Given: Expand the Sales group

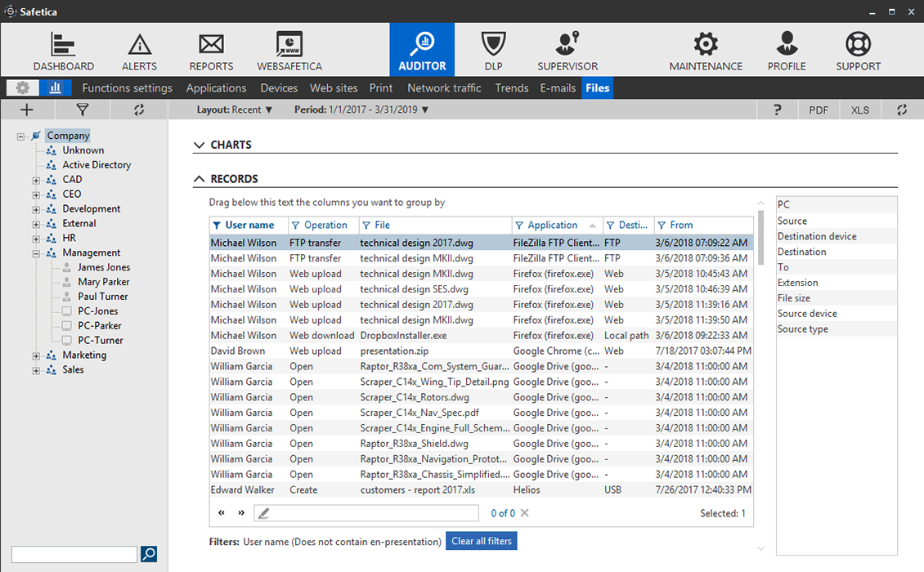Looking at the screenshot, I should pos(36,370).
